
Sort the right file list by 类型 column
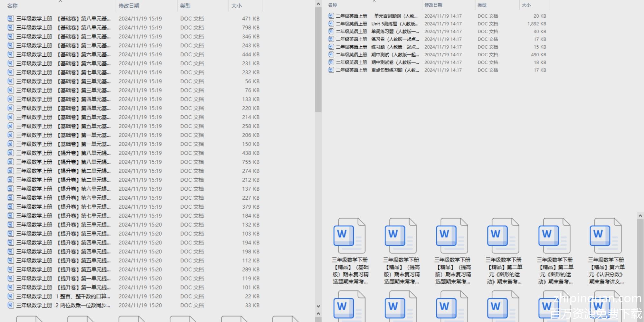[x=482, y=5]
